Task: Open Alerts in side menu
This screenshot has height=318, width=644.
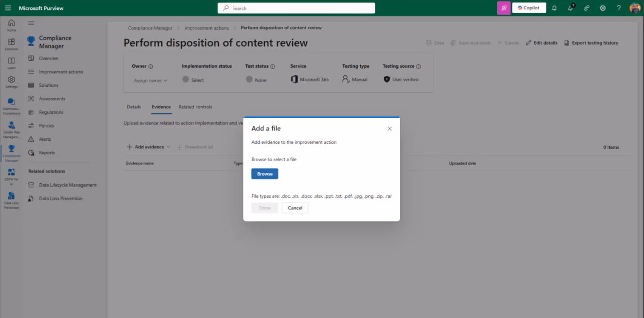Action: (x=45, y=139)
